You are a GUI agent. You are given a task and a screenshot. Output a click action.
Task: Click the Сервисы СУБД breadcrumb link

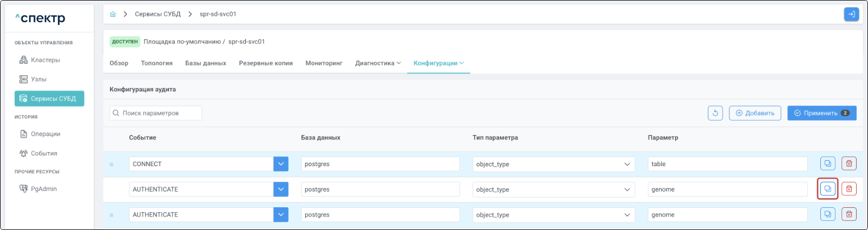point(158,14)
